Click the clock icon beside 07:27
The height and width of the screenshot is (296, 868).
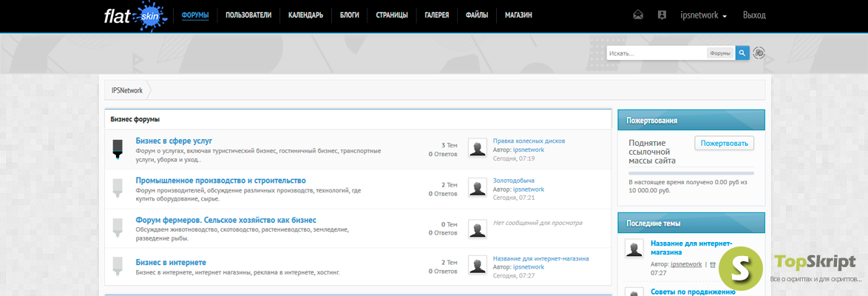tap(713, 265)
